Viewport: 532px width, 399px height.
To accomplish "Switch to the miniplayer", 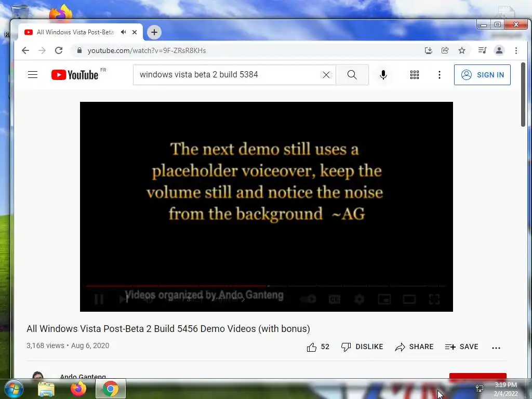I will tap(384, 299).
